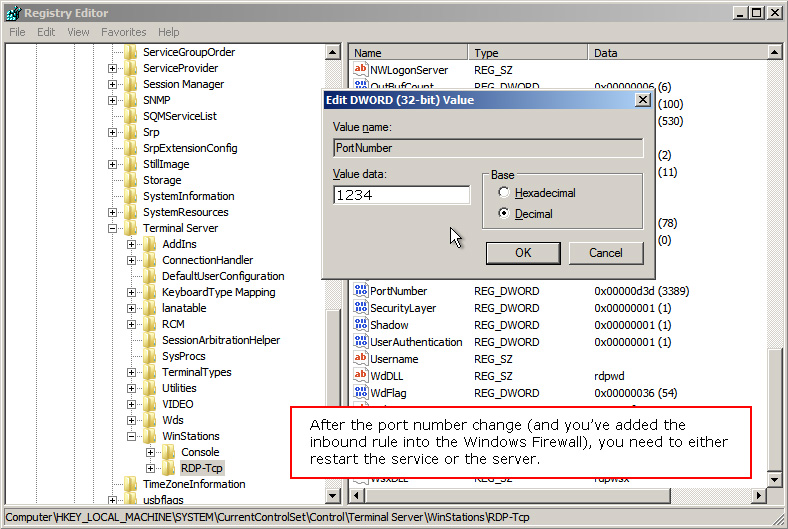Cancel the Edit DWORD dialog
788x529 pixels.
click(x=606, y=253)
